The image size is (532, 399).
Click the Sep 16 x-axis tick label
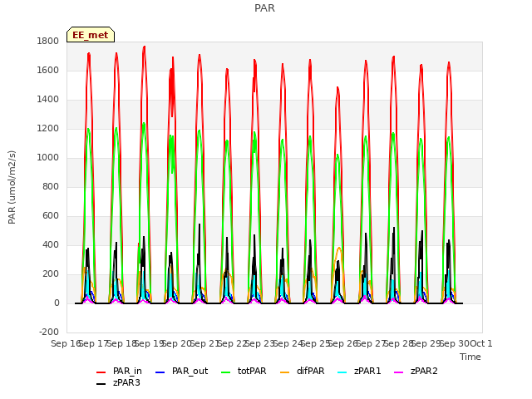coord(66,344)
